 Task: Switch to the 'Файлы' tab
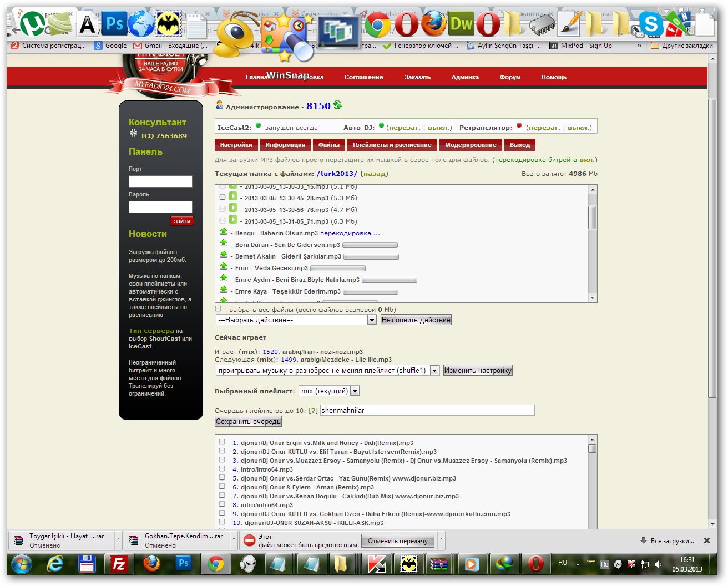pyautogui.click(x=328, y=145)
